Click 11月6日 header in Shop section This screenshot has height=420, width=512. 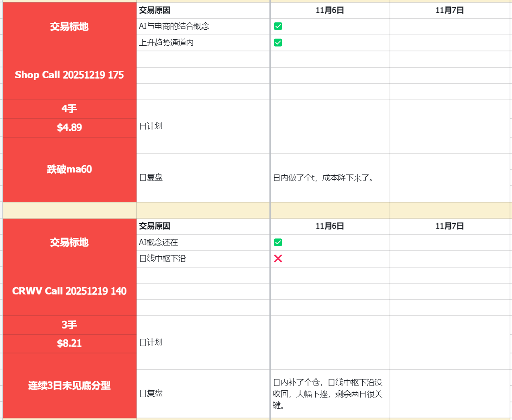[330, 10]
